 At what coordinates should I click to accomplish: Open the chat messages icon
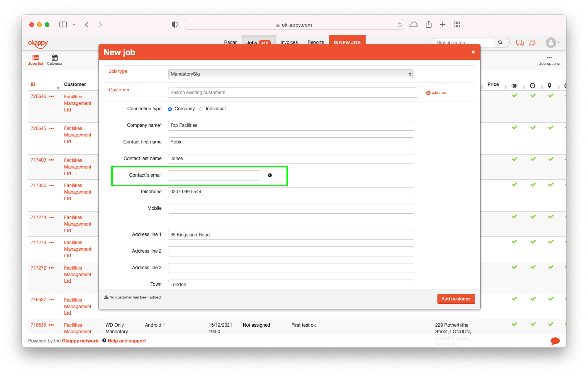coord(520,43)
